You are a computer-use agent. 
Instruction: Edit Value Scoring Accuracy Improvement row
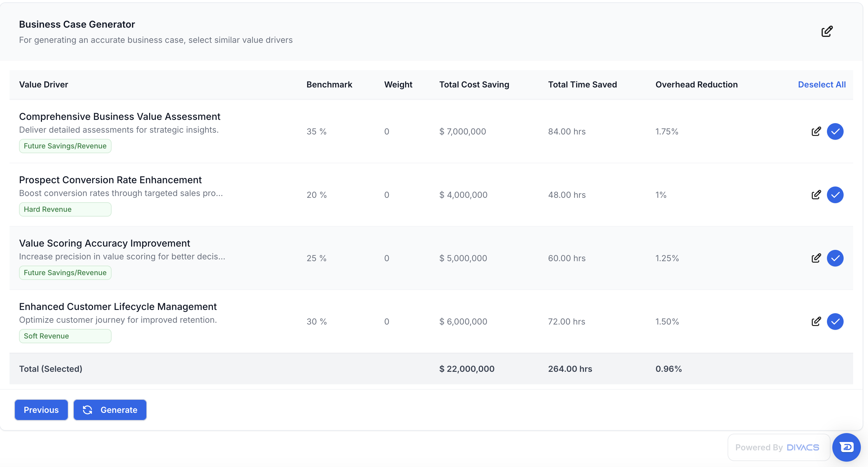pos(816,258)
